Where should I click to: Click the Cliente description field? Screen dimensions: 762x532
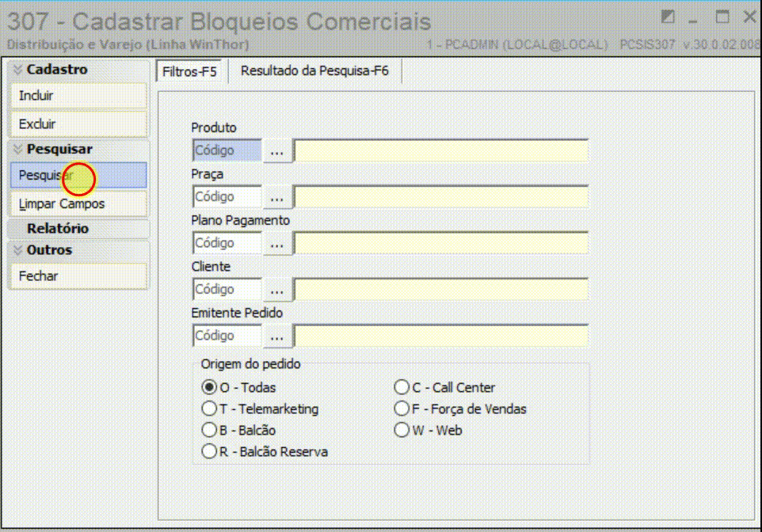pos(441,290)
